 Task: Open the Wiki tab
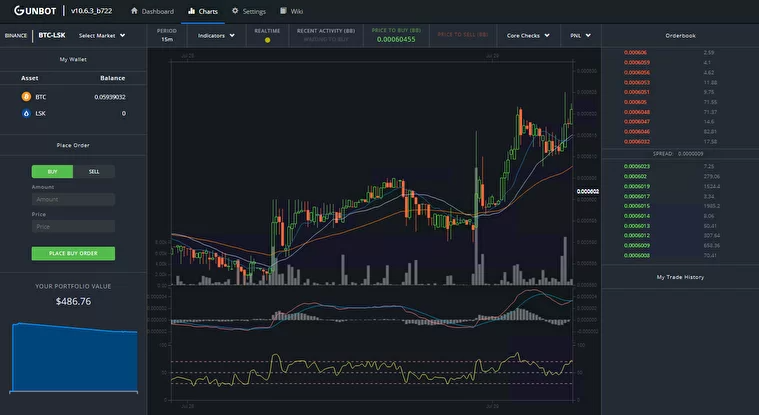pyautogui.click(x=291, y=11)
